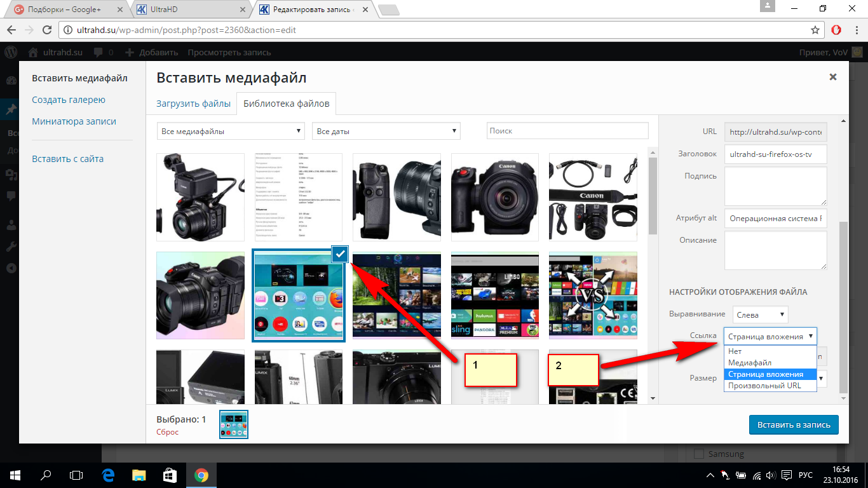Viewport: 868px width, 488px height.
Task: Launch Microsoft Edge from the taskbar
Action: tap(108, 475)
